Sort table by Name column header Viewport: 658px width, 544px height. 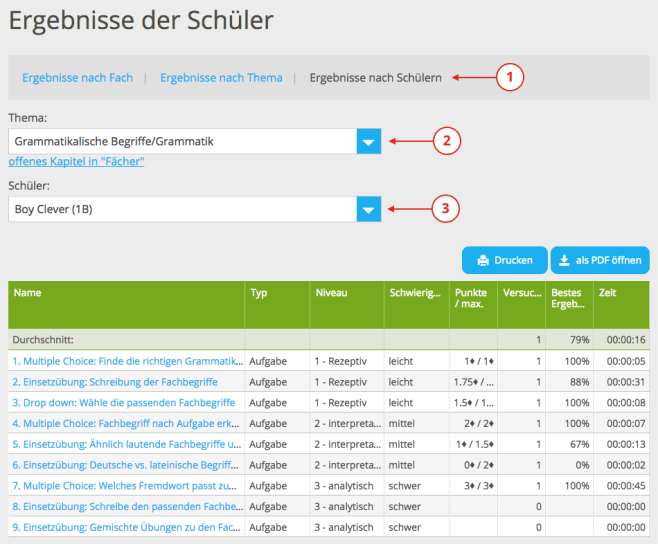pyautogui.click(x=28, y=293)
